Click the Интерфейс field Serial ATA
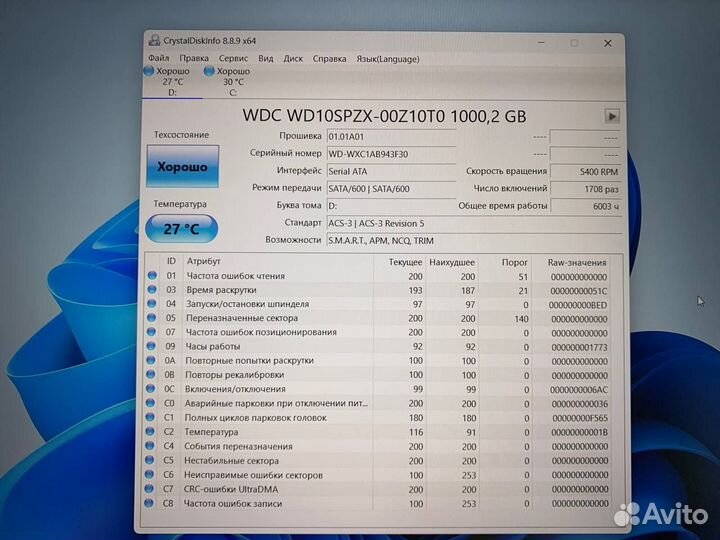The image size is (720, 540). [391, 171]
